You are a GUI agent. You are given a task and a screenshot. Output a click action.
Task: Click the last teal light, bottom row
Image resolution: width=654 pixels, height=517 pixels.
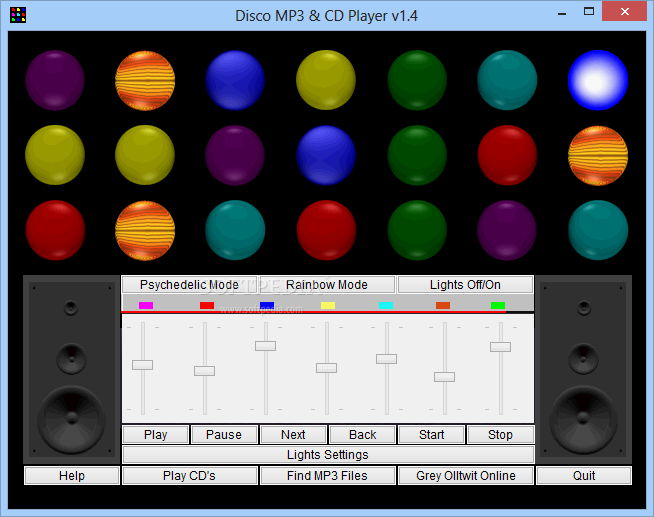pyautogui.click(x=598, y=230)
